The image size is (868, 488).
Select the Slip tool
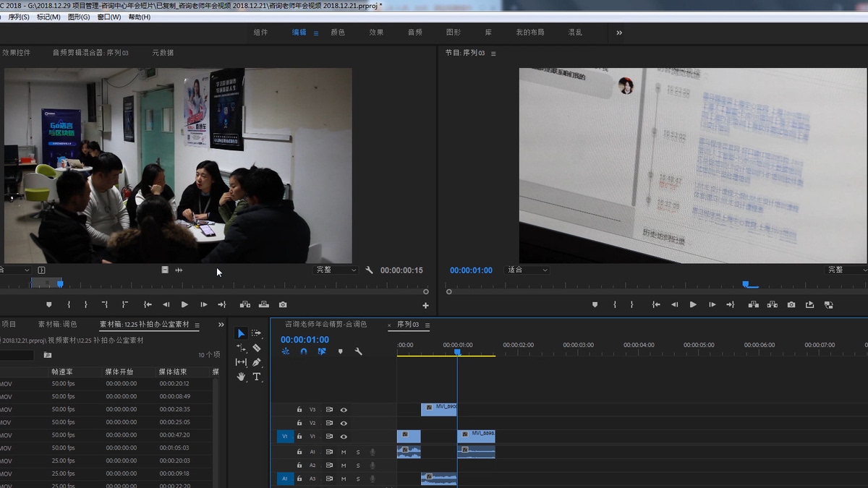pyautogui.click(x=241, y=362)
